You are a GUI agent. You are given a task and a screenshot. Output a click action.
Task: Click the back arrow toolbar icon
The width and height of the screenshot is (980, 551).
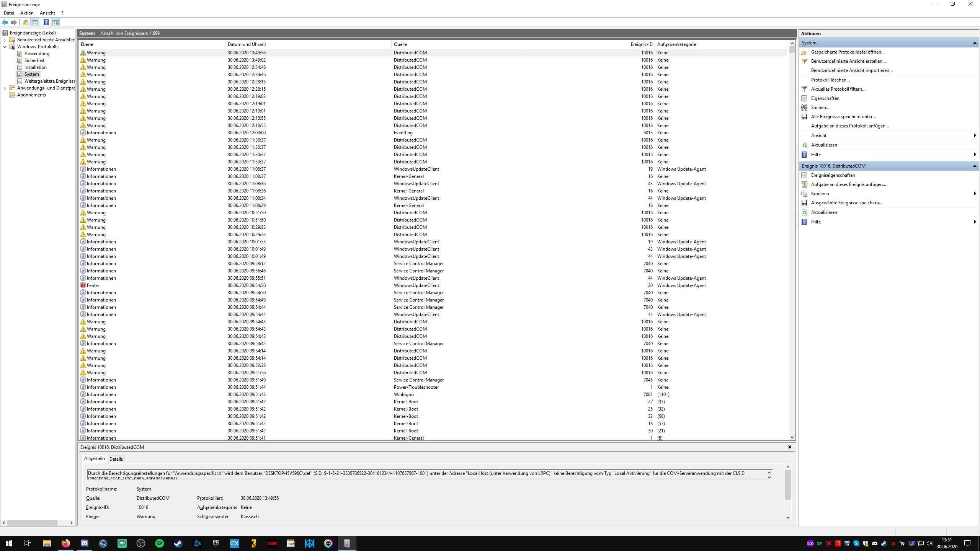pos(5,22)
